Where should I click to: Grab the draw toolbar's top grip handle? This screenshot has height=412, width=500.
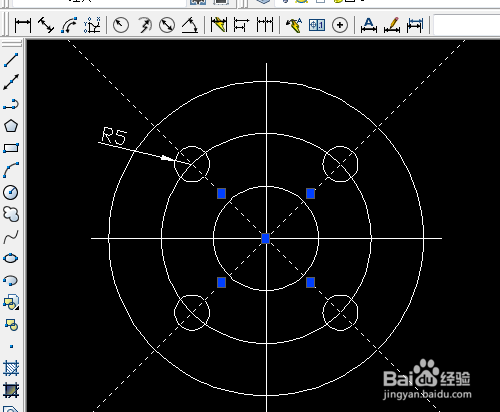click(12, 44)
